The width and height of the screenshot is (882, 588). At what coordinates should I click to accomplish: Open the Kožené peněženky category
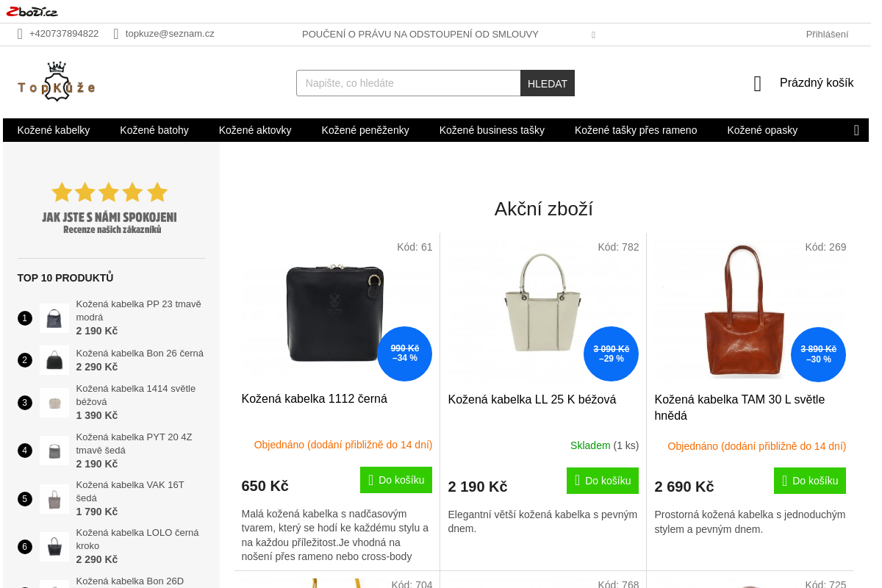[365, 130]
